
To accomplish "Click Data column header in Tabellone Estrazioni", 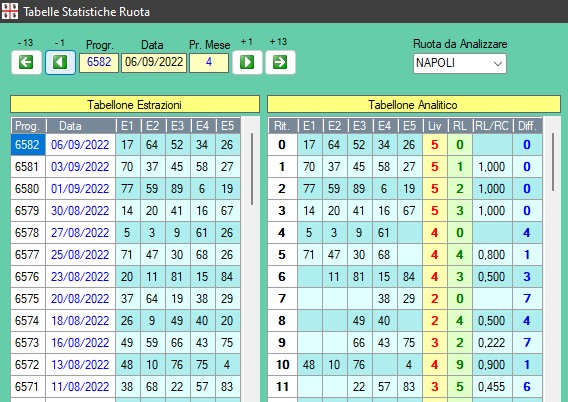I will [80, 126].
